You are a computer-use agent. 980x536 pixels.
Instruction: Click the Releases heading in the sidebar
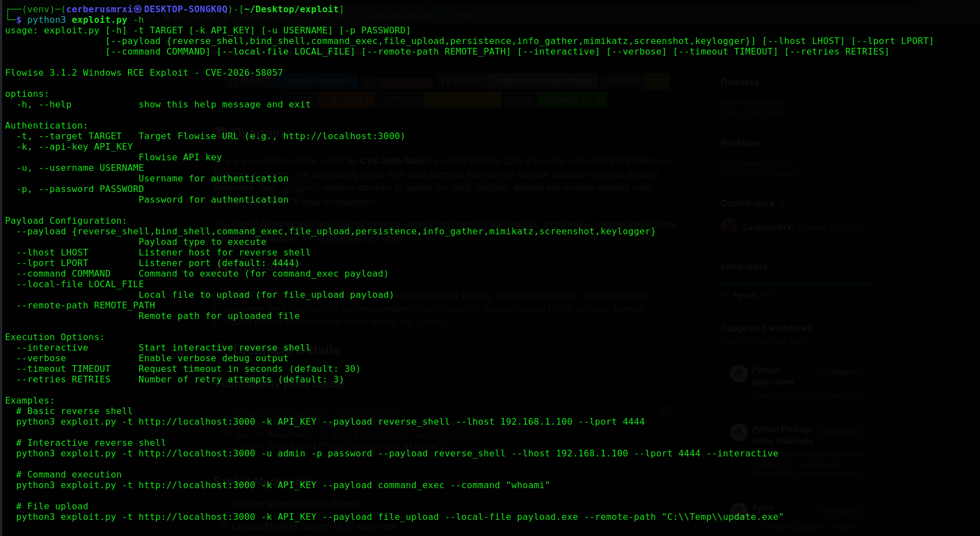[740, 82]
